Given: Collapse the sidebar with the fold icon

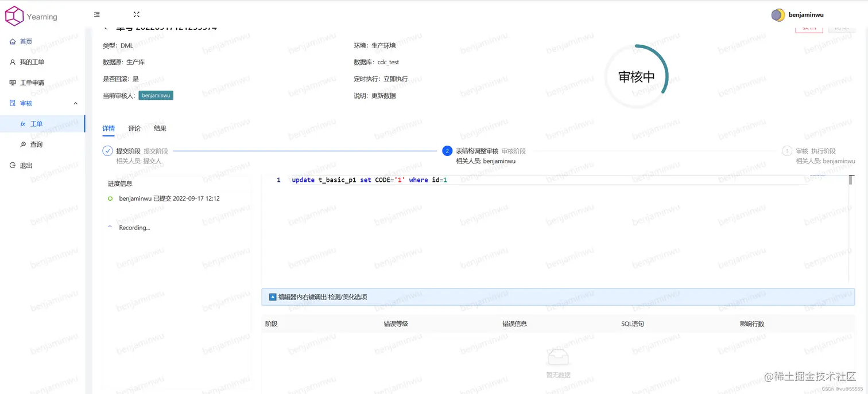Looking at the screenshot, I should (97, 14).
